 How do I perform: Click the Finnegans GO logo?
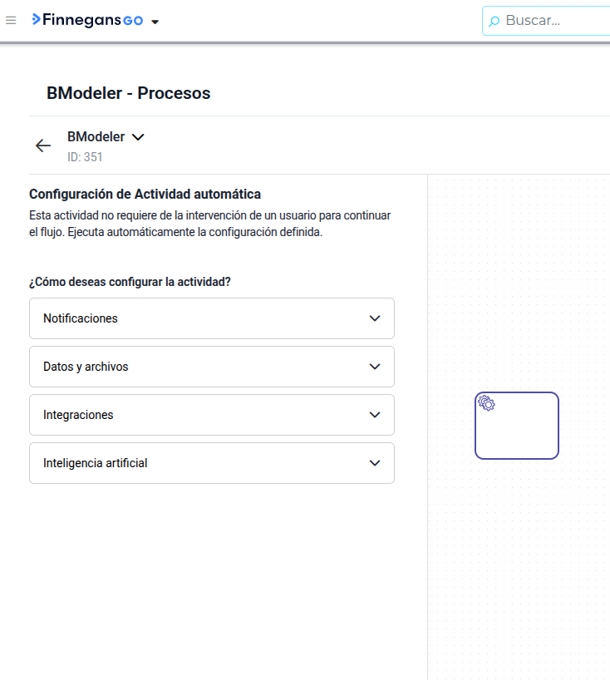tap(87, 20)
